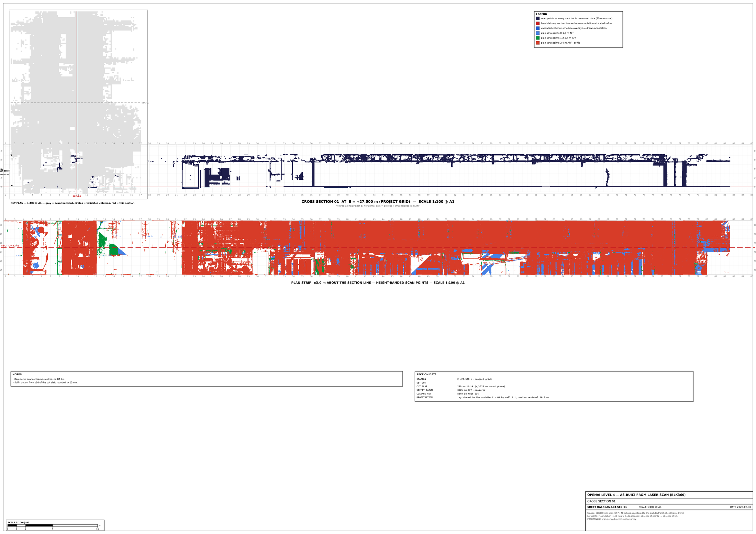Click the REGISTRATION row in section data
Image resolution: width=756 pixels, height=534 pixels.
pyautogui.click(x=483, y=398)
